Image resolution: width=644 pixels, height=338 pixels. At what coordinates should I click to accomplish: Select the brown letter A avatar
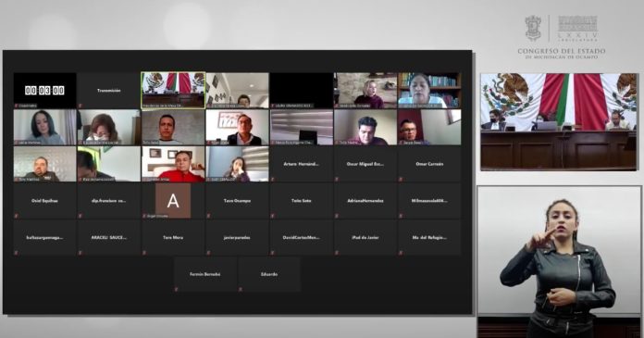[x=173, y=201]
